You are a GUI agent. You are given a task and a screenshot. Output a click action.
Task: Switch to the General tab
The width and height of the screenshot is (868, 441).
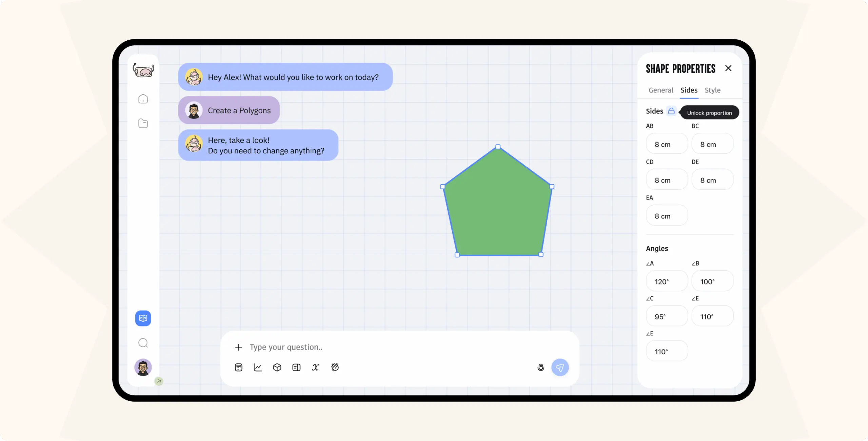click(x=660, y=90)
